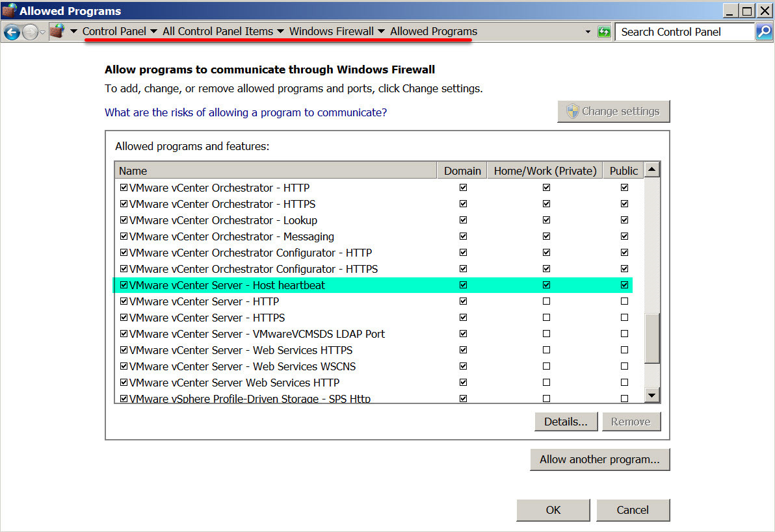Click the list scrollbar up arrow
This screenshot has width=775, height=532.
(x=652, y=170)
